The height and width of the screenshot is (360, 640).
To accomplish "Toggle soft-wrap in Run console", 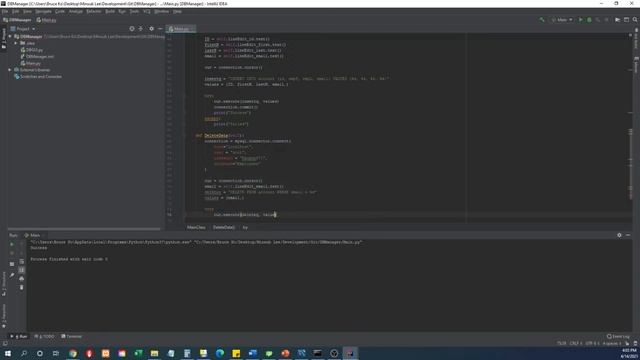I will pos(22,261).
